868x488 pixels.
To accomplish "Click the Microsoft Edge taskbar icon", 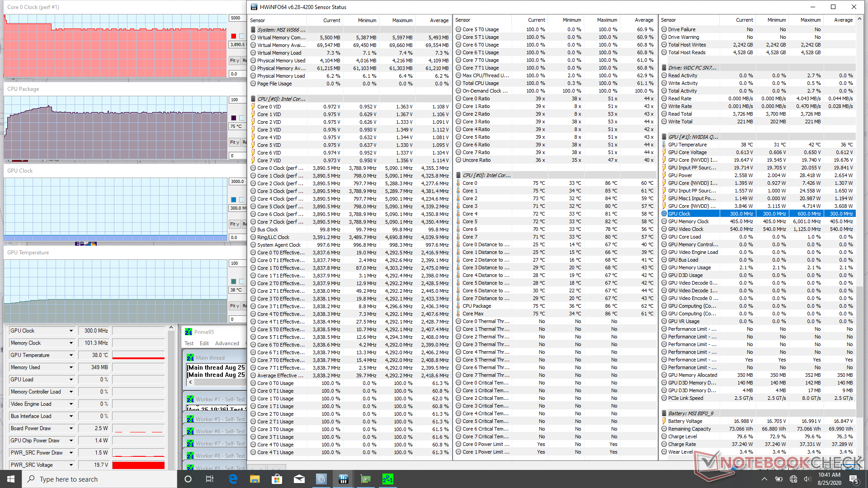I will [233, 479].
